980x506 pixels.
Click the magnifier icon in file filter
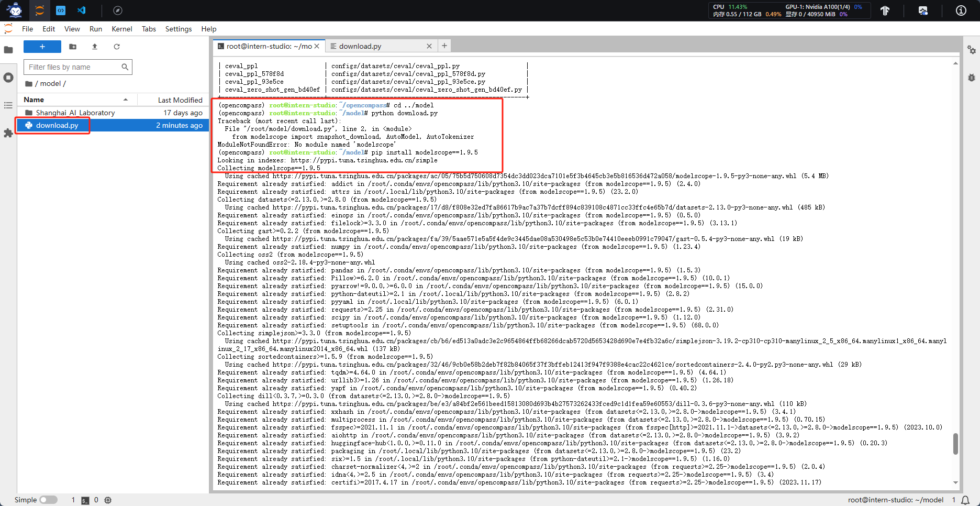125,67
